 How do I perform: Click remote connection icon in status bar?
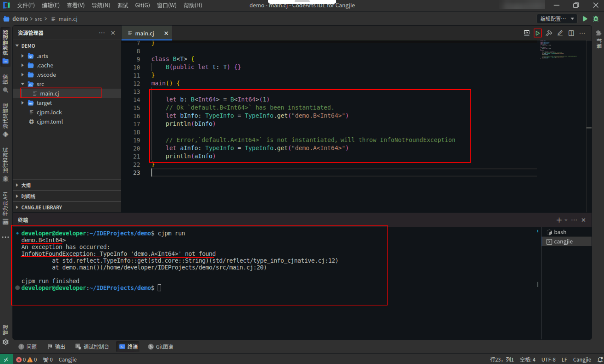[x=6, y=360]
